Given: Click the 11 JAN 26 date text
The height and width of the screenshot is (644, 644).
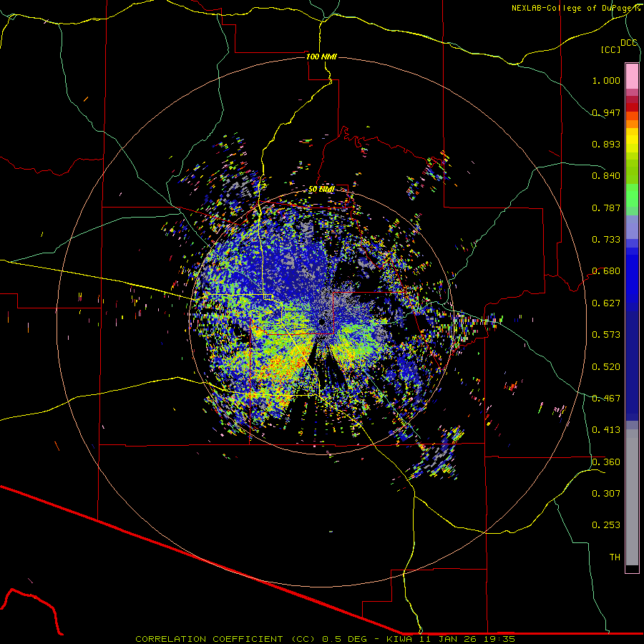Looking at the screenshot, I should click(447, 639).
